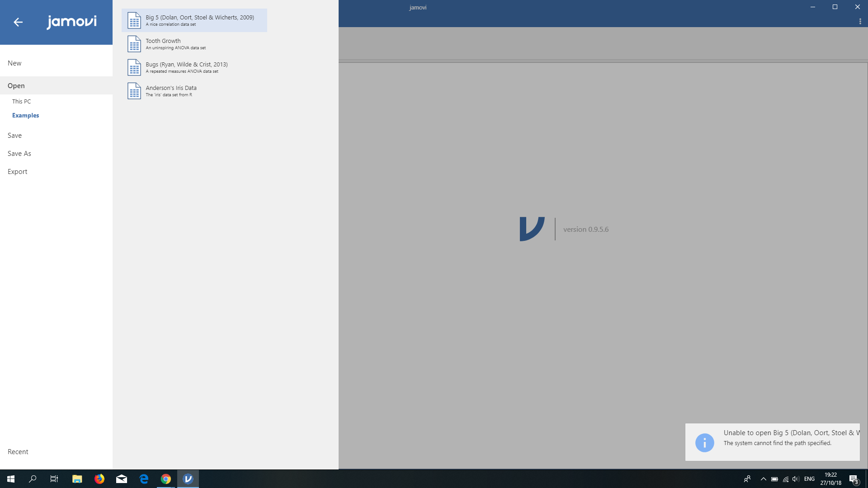
Task: Open File Explorer from taskbar
Action: pyautogui.click(x=77, y=479)
